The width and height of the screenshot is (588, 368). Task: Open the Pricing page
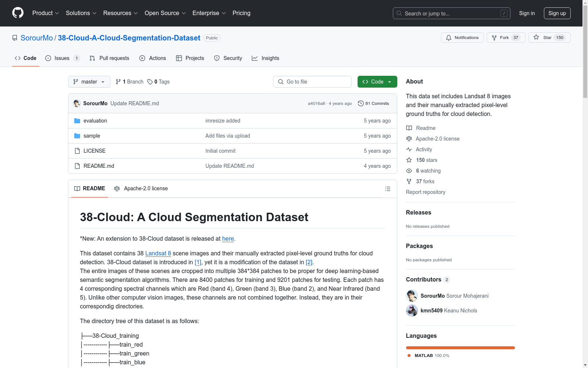pyautogui.click(x=241, y=13)
